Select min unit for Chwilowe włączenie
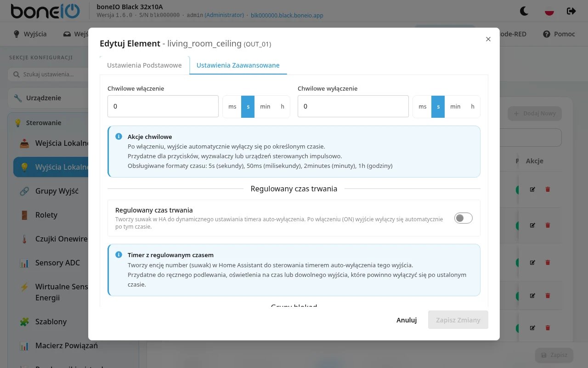 click(x=265, y=107)
